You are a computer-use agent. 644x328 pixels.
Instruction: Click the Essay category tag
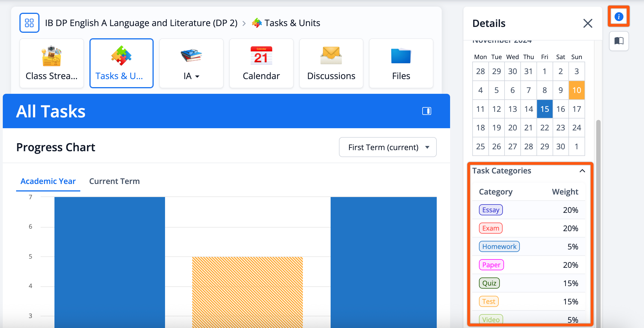[491, 210]
